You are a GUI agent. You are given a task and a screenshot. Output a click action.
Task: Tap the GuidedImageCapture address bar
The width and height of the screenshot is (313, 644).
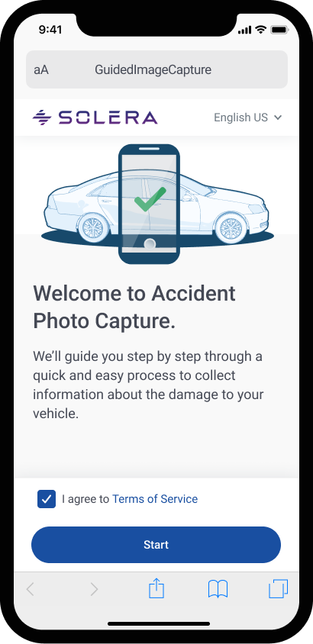(156, 69)
